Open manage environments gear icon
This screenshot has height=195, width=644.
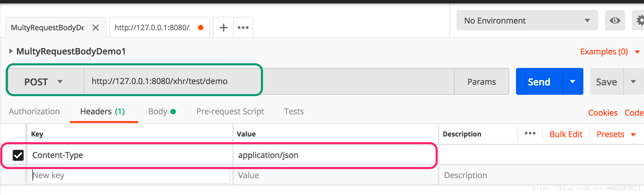tap(639, 21)
